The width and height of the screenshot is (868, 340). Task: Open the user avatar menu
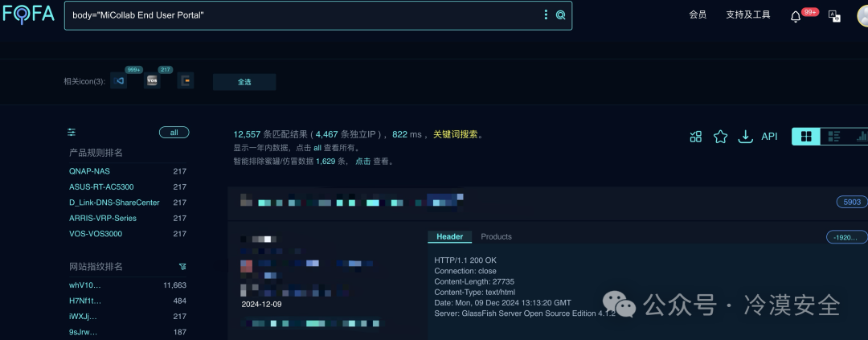pos(863,15)
